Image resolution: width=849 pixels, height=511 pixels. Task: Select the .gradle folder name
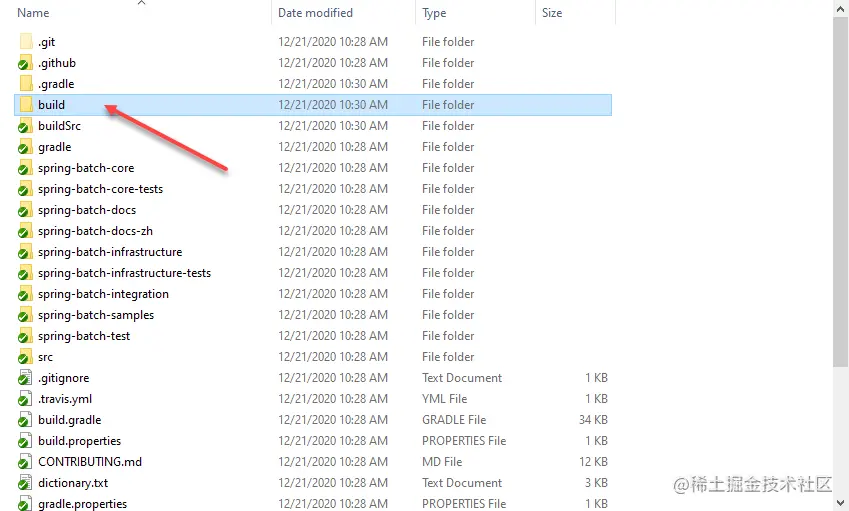(x=56, y=84)
